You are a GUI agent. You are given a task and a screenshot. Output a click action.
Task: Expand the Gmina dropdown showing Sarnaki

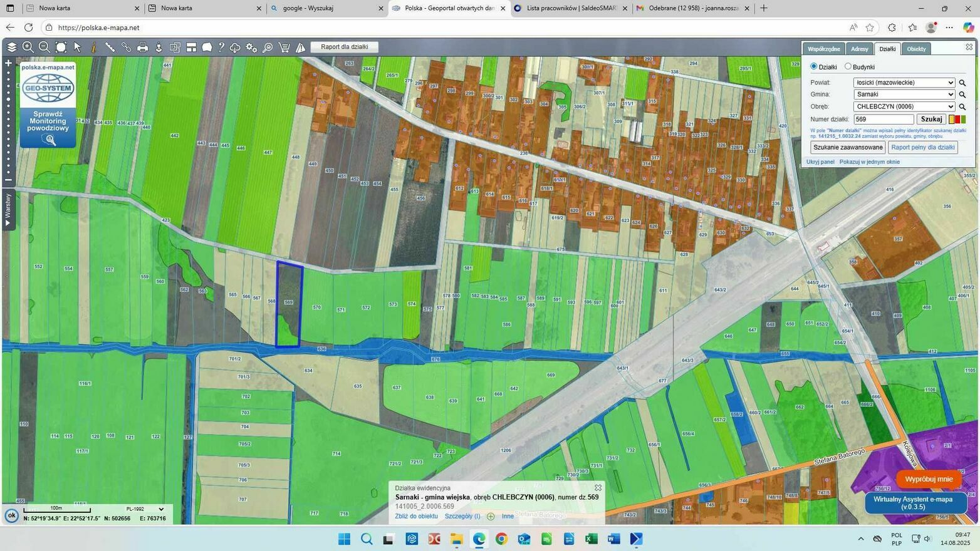click(x=904, y=95)
